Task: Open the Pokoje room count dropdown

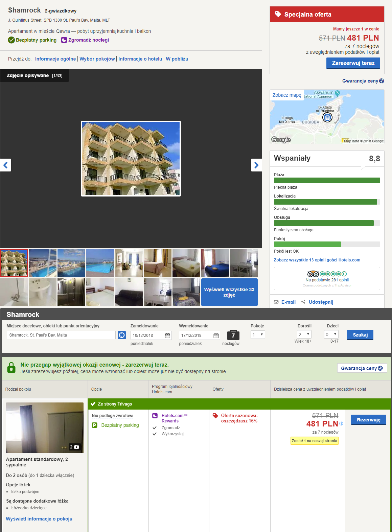Action: pyautogui.click(x=258, y=335)
